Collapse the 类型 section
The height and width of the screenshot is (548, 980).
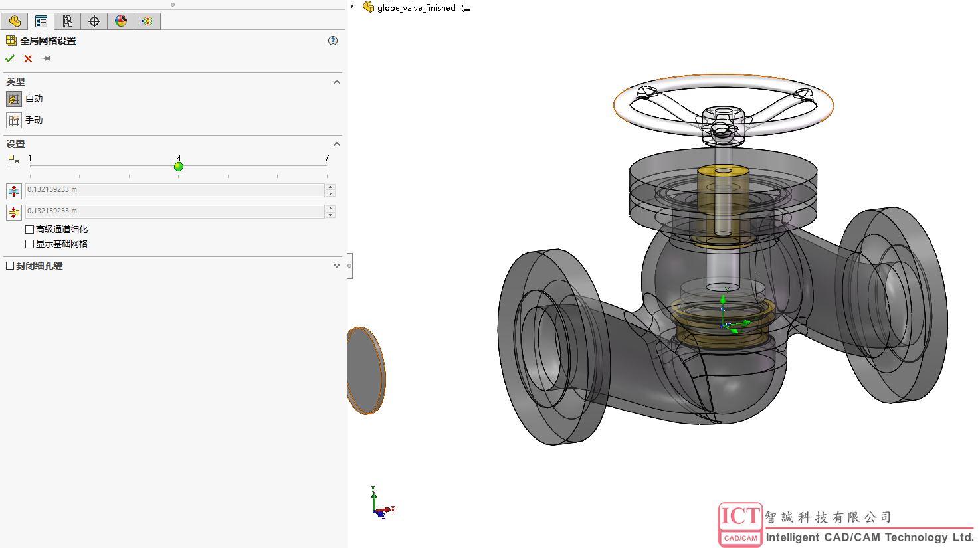336,82
